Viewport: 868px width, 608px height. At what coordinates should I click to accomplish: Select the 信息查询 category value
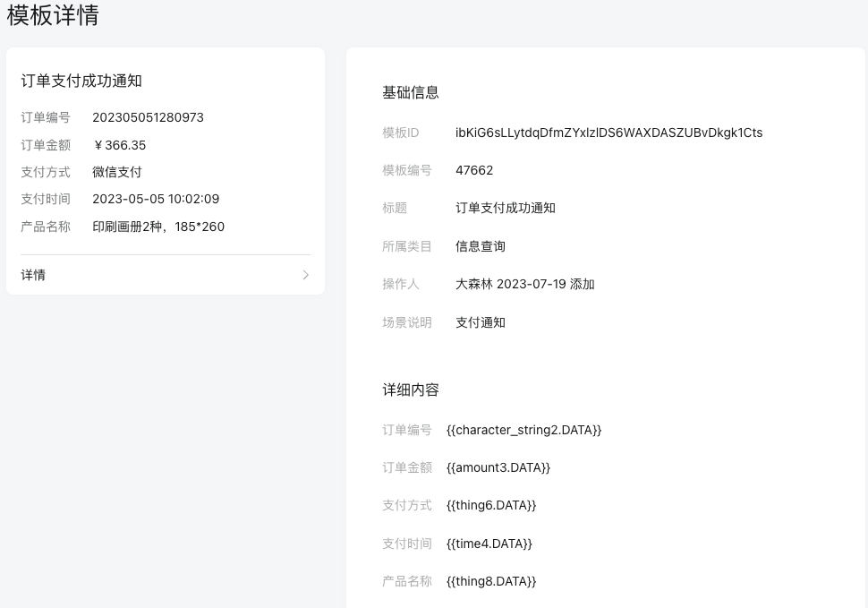[481, 246]
